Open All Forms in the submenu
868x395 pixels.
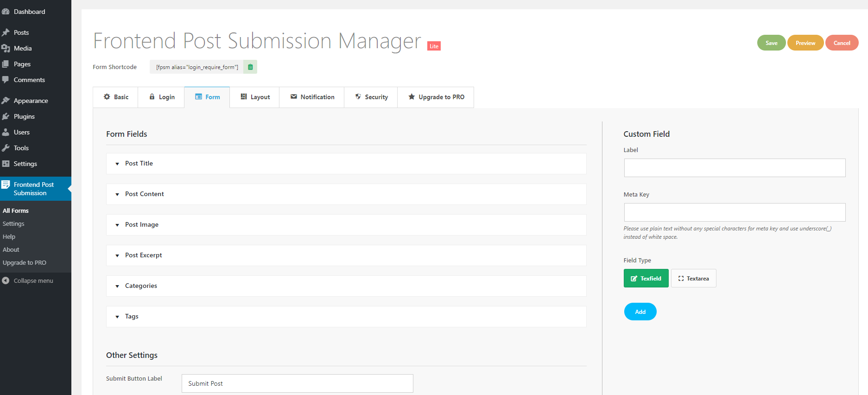pyautogui.click(x=16, y=210)
